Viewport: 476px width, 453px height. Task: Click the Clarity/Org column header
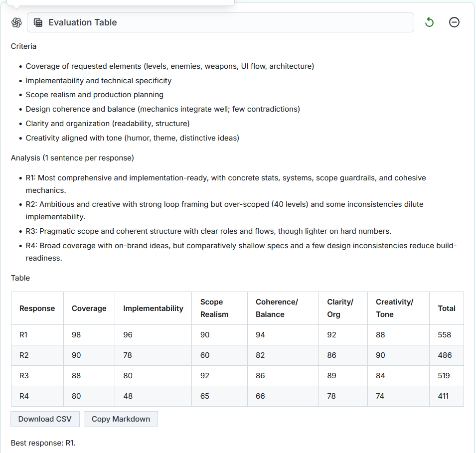click(340, 308)
